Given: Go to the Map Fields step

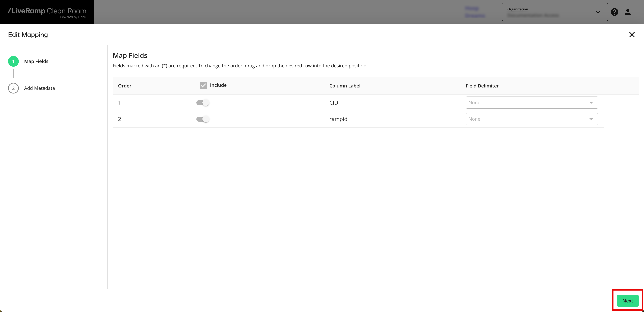Looking at the screenshot, I should [36, 61].
